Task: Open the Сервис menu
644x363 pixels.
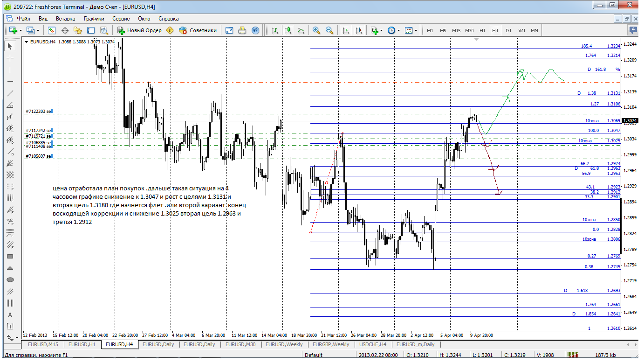Action: (121, 19)
